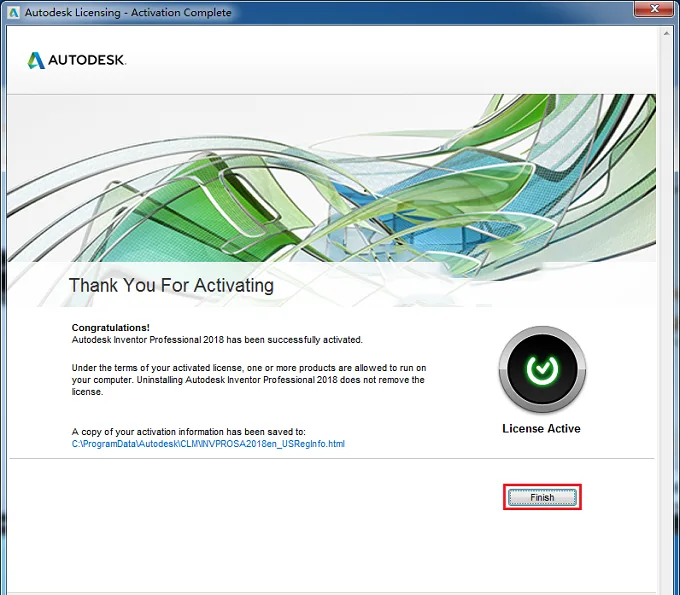Click the green License Active checkmark icon
Viewport: 680px width, 595px height.
click(x=542, y=369)
